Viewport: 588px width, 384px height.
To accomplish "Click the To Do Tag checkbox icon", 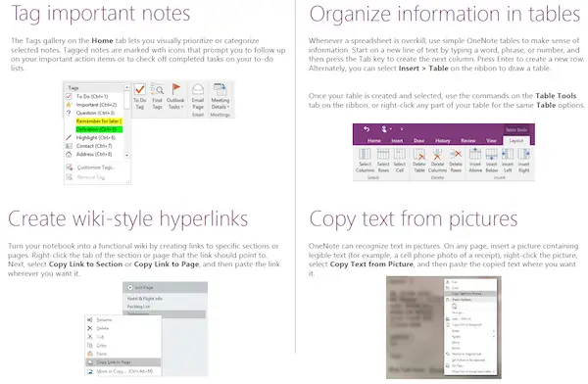I will pyautogui.click(x=140, y=89).
